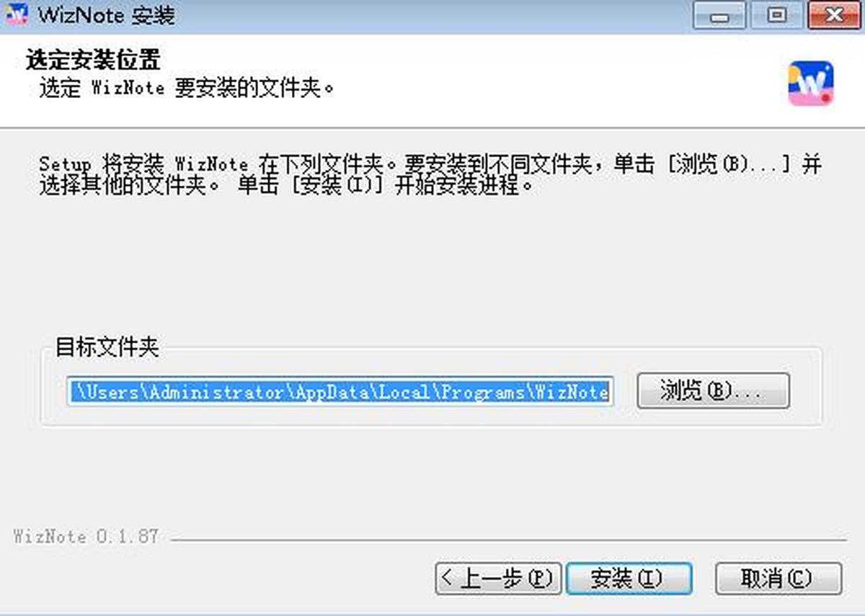Cancel setup using 取消(C) button
Image resolution: width=865 pixels, height=616 pixels.
point(778,579)
